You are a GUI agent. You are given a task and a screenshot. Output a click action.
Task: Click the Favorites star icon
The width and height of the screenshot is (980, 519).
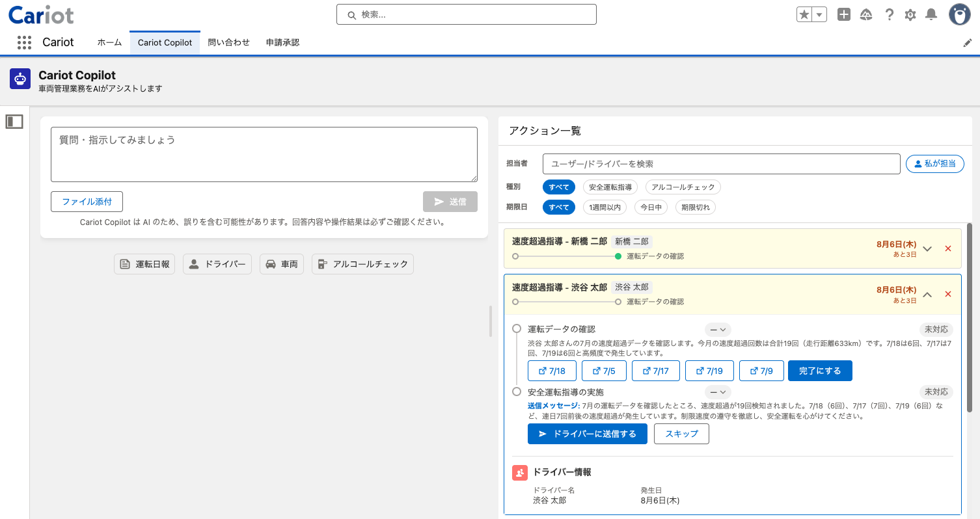click(x=804, y=14)
